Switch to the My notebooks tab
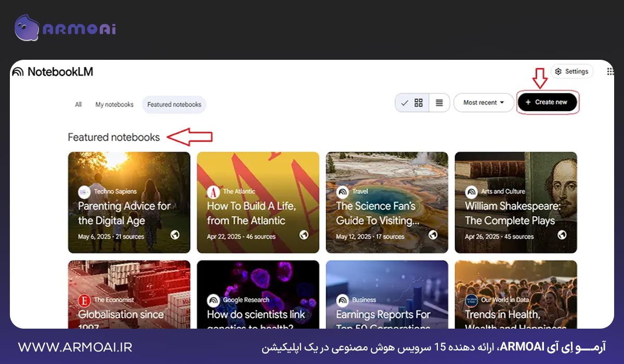Screen dimensions: 624x364 tap(114, 104)
